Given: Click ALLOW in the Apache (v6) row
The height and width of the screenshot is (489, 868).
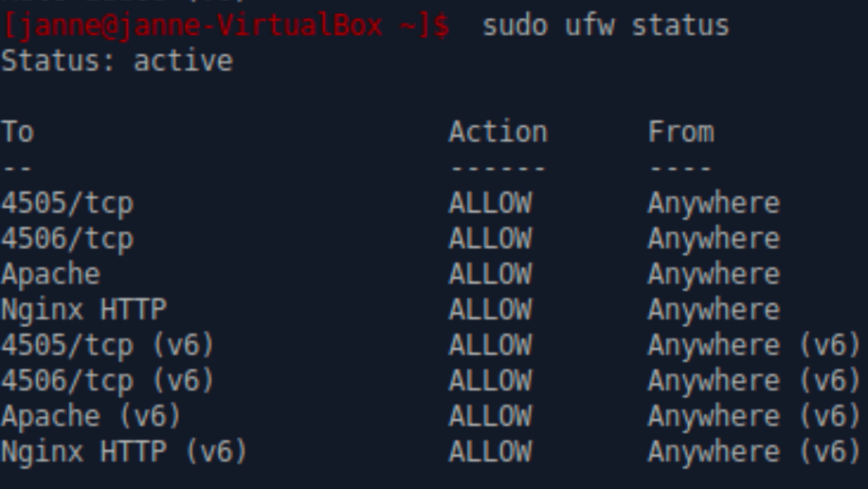Looking at the screenshot, I should tap(490, 416).
